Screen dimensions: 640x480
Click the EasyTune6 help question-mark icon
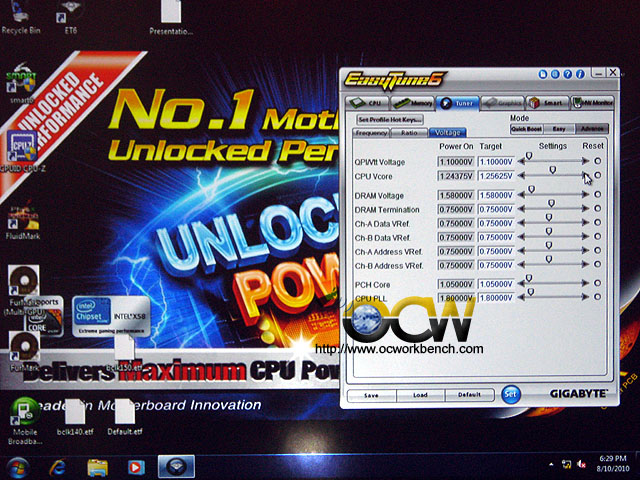(x=567, y=74)
